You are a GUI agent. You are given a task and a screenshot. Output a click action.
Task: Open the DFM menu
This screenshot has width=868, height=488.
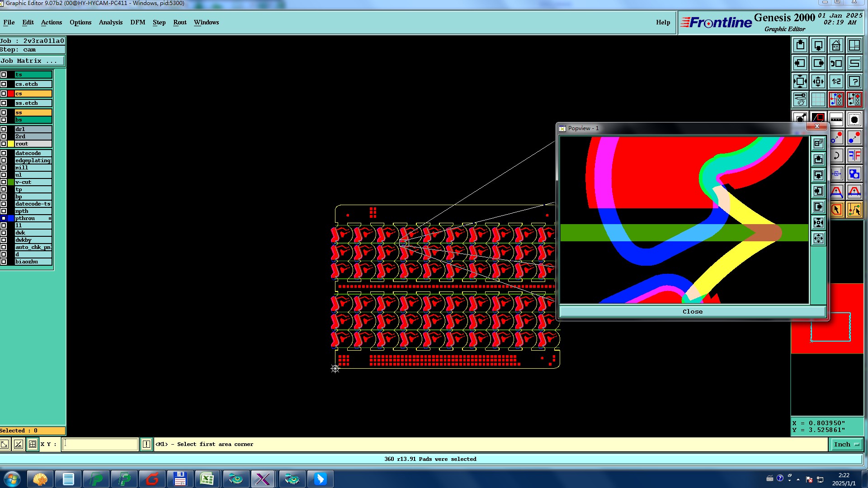[x=137, y=22]
